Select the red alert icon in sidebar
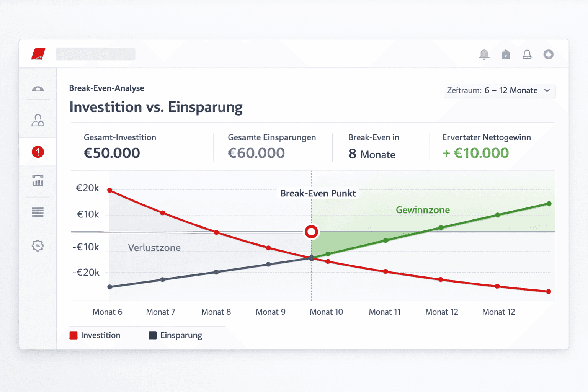 pyautogui.click(x=38, y=152)
